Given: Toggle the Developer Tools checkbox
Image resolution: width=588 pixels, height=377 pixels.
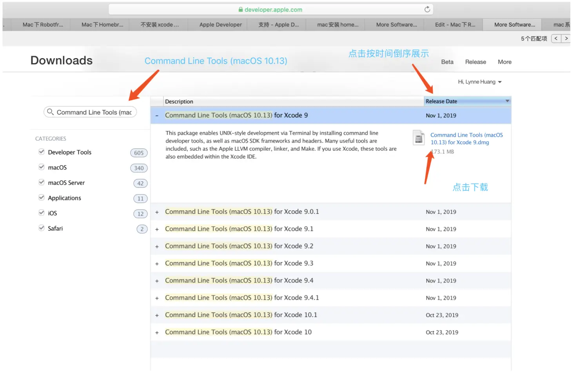Looking at the screenshot, I should pos(42,152).
